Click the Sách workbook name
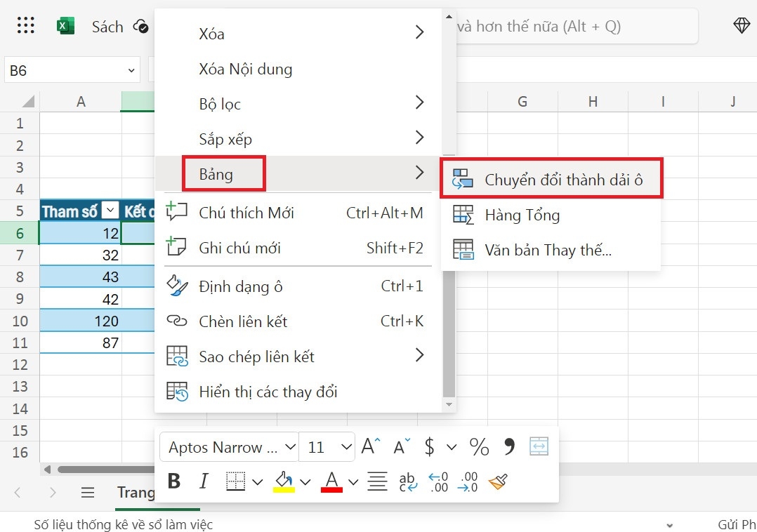 click(107, 27)
